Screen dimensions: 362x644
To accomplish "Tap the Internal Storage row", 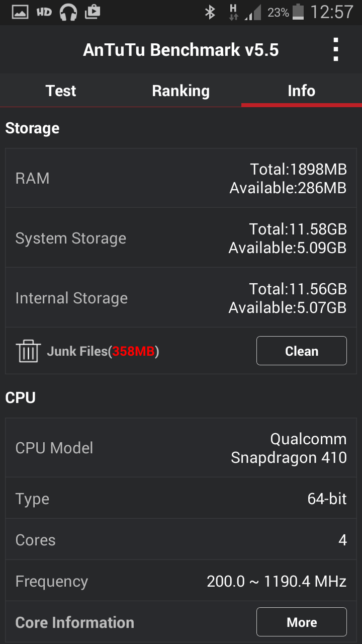I will click(181, 298).
